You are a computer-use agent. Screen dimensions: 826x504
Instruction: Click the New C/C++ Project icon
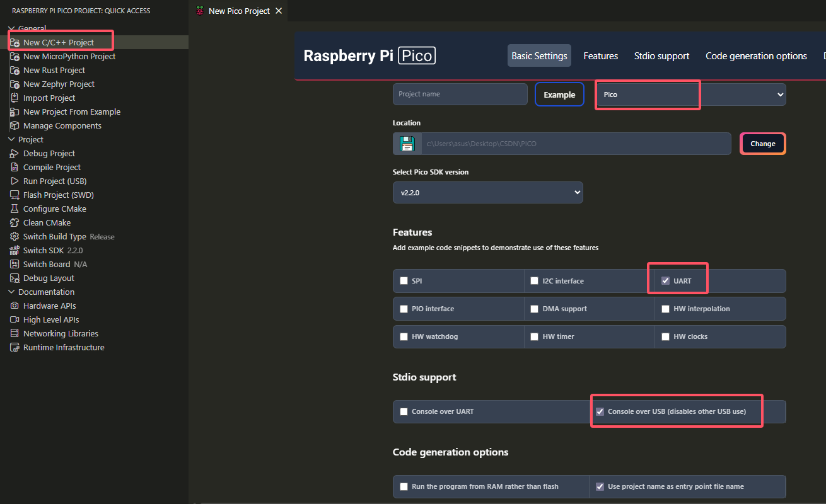(15, 43)
